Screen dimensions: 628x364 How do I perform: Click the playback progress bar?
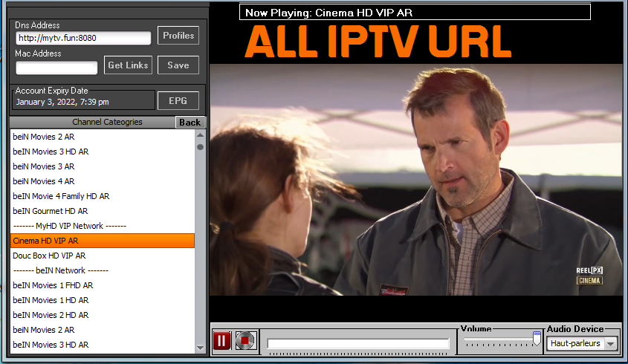[x=358, y=344]
